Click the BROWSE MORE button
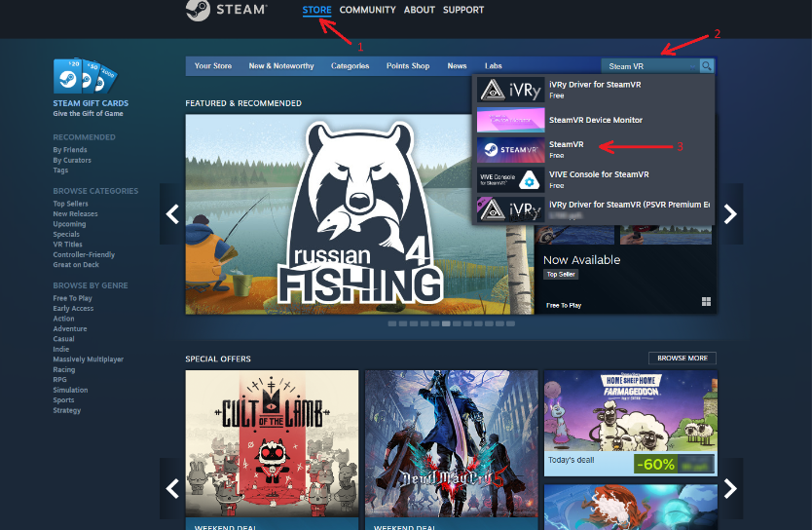 (682, 359)
